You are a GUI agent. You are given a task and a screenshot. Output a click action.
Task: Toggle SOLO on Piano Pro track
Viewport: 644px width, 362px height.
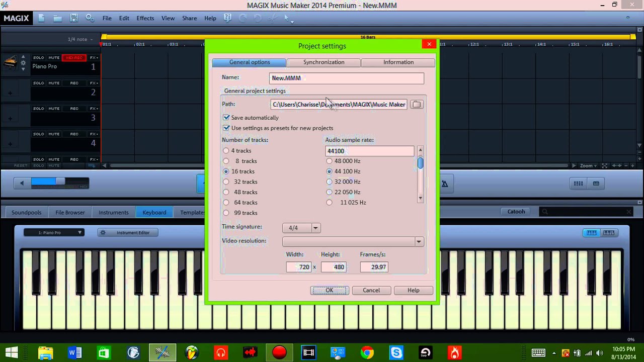(39, 58)
